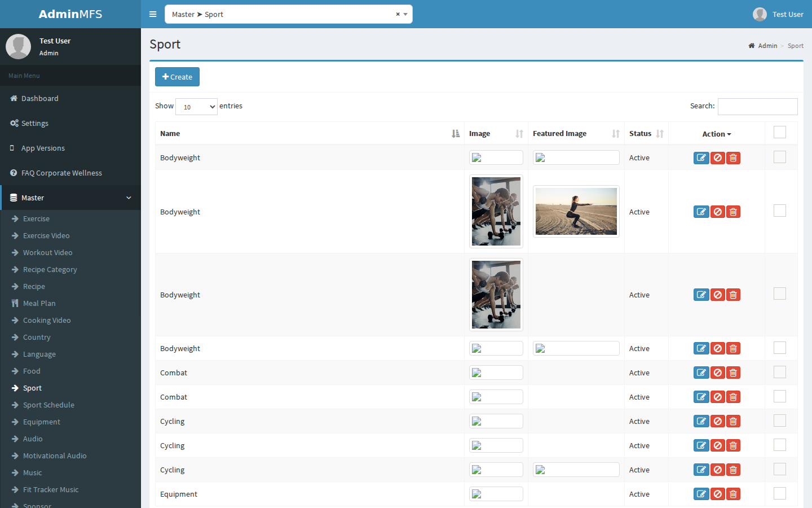Tick checkbox for Bodyweight row with squat photo
This screenshot has height=508, width=812.
[x=780, y=211]
